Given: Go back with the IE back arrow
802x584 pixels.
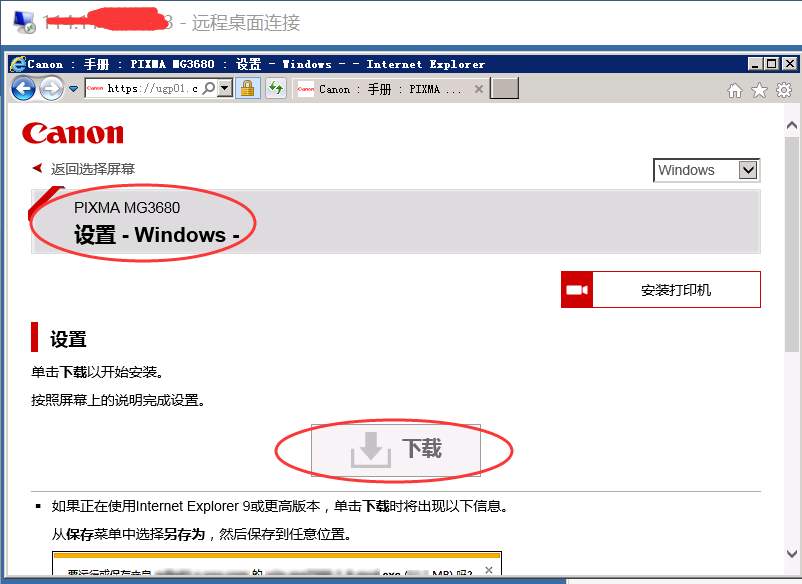Looking at the screenshot, I should tap(24, 88).
